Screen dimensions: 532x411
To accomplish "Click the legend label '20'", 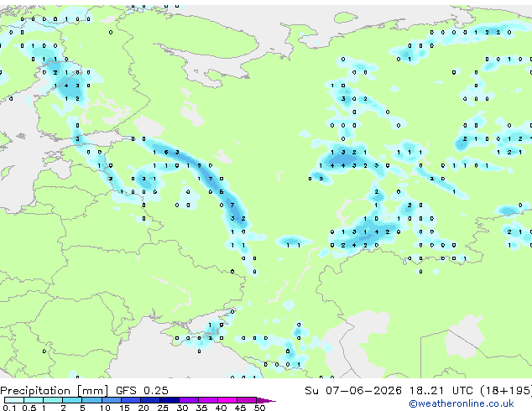I will [143, 408].
